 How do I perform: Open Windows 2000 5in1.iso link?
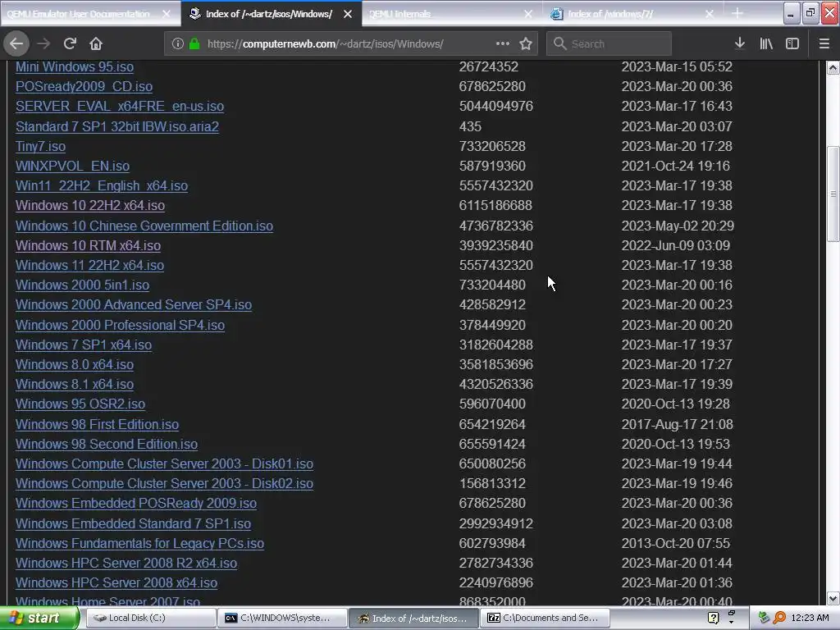[83, 285]
